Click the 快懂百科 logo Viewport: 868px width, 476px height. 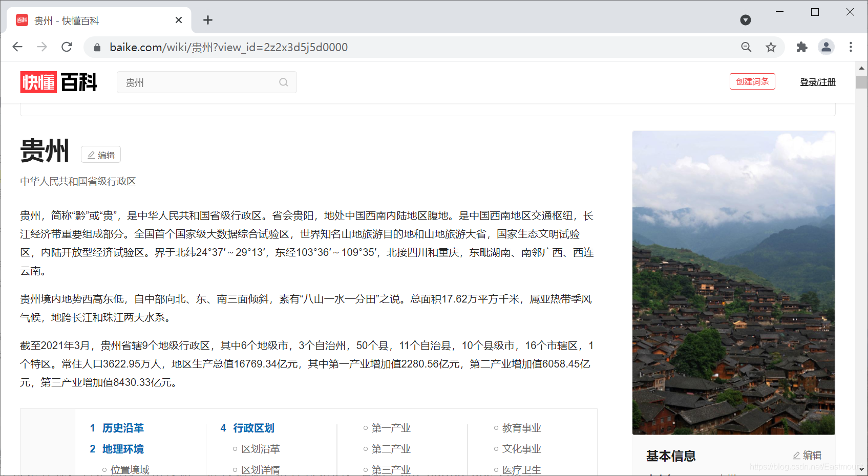(58, 82)
